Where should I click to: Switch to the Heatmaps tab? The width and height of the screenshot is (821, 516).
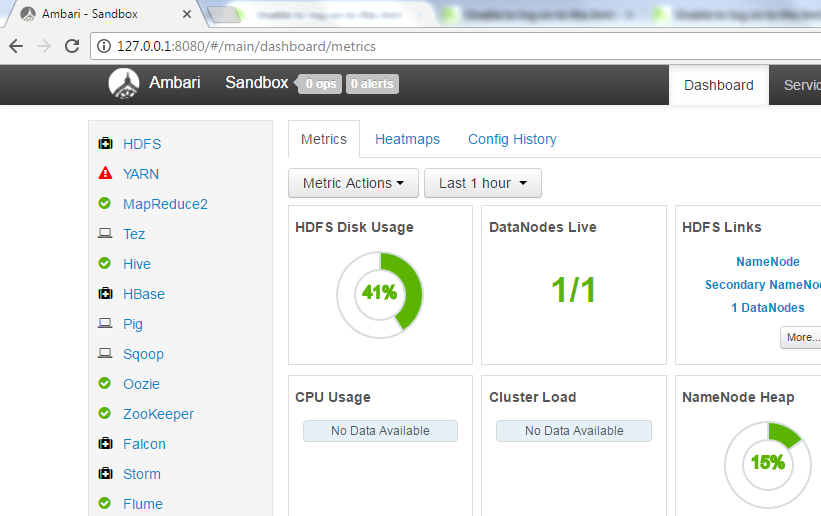point(407,139)
